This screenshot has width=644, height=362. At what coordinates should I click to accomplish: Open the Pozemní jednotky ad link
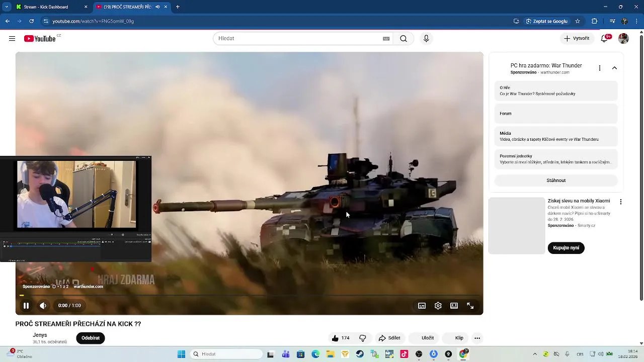click(556, 159)
